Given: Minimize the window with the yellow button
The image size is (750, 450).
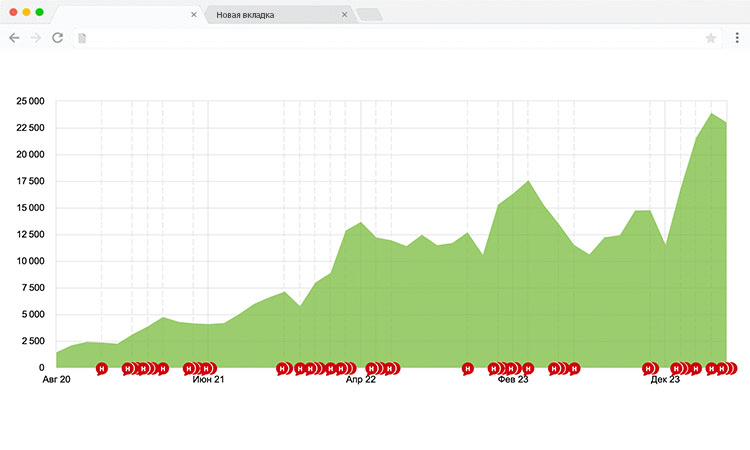Looking at the screenshot, I should pyautogui.click(x=25, y=12).
